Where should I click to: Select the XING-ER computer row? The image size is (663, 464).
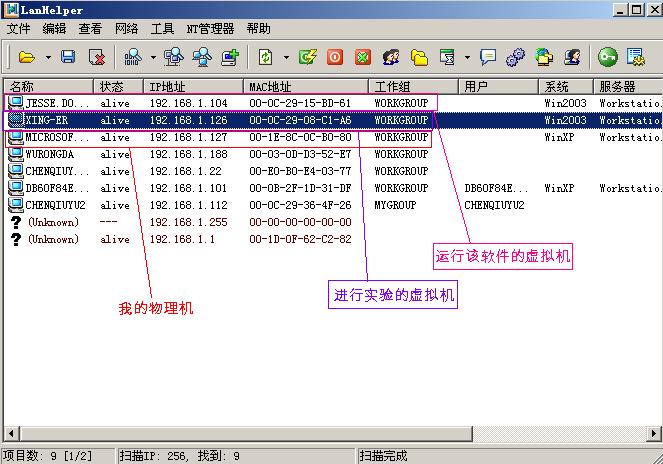coord(333,120)
